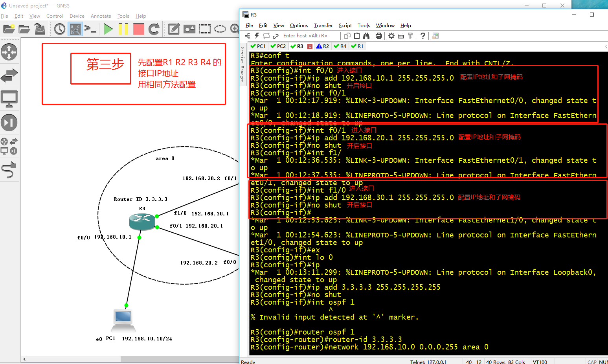Open Session Options with the gear icon
Viewport: 608px width, 364px height.
(x=390, y=35)
